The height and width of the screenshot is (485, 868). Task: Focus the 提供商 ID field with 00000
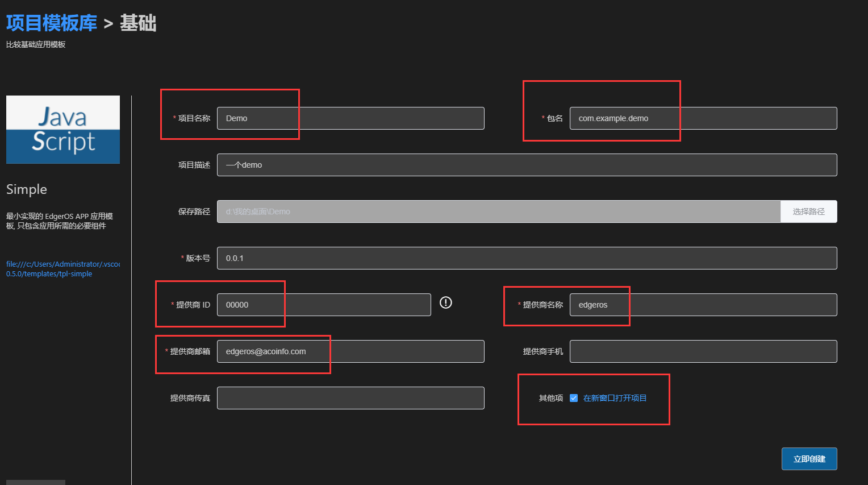[x=324, y=305]
